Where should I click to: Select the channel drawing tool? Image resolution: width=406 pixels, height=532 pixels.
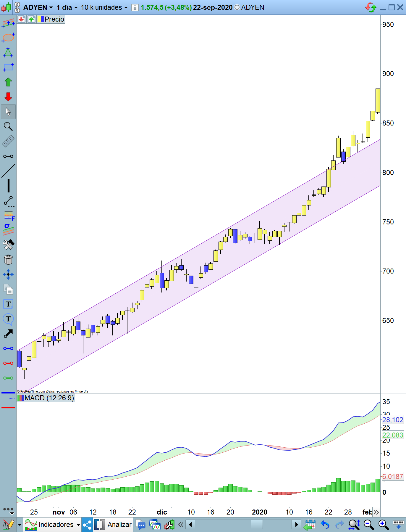click(8, 23)
